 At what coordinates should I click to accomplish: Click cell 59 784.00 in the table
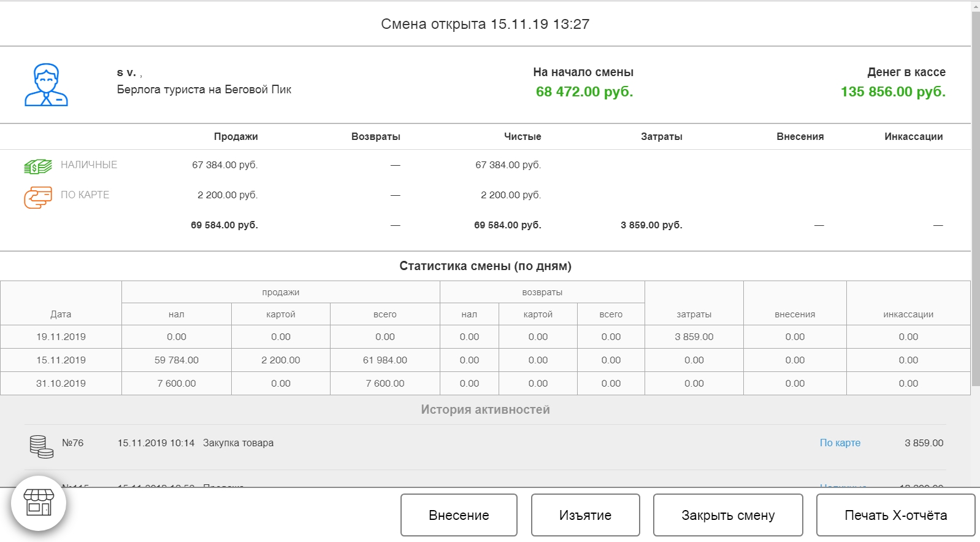(x=177, y=360)
